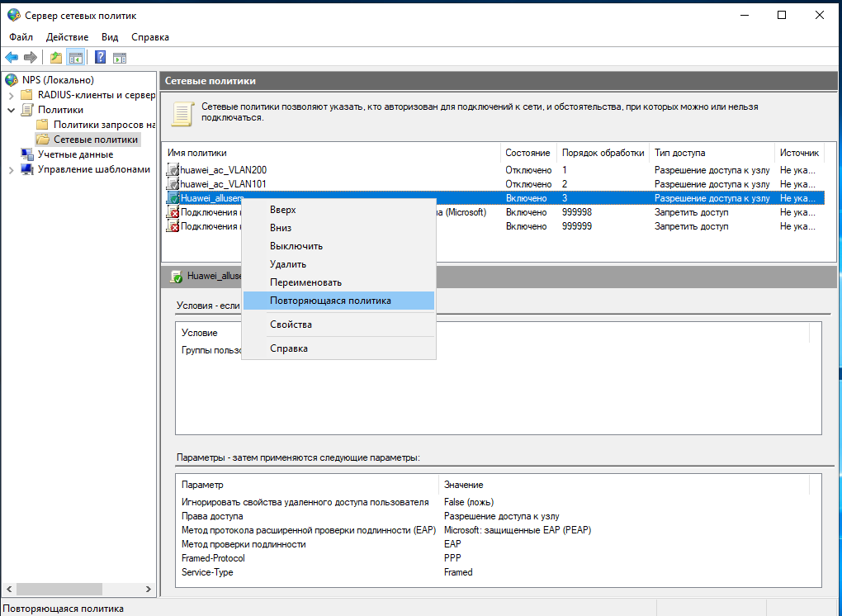Click the Up one level folder icon

coord(55,57)
